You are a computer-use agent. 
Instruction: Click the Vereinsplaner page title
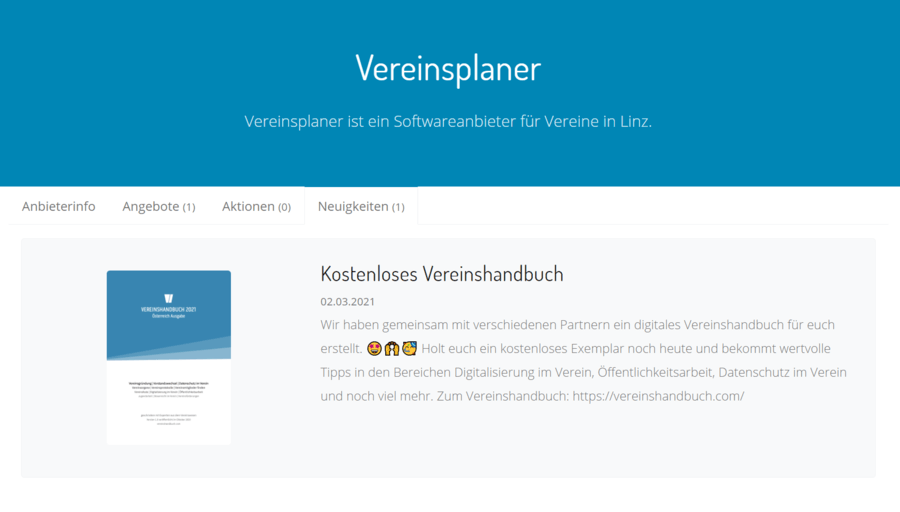coord(448,68)
